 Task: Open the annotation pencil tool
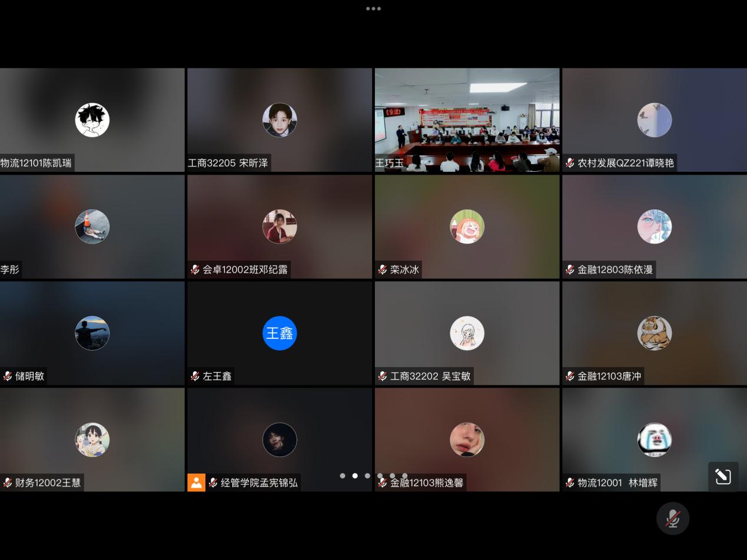click(723, 476)
